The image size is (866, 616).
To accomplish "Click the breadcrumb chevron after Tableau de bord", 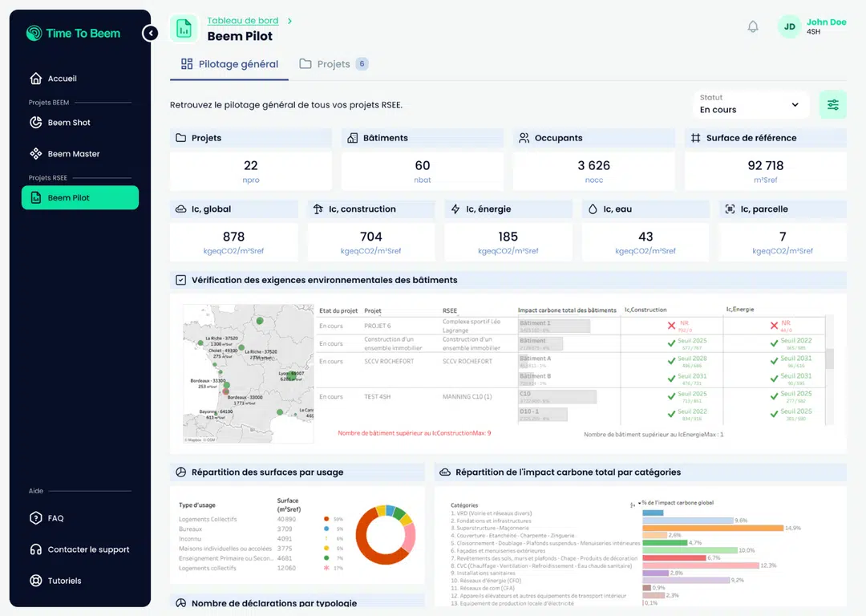I will (x=289, y=21).
